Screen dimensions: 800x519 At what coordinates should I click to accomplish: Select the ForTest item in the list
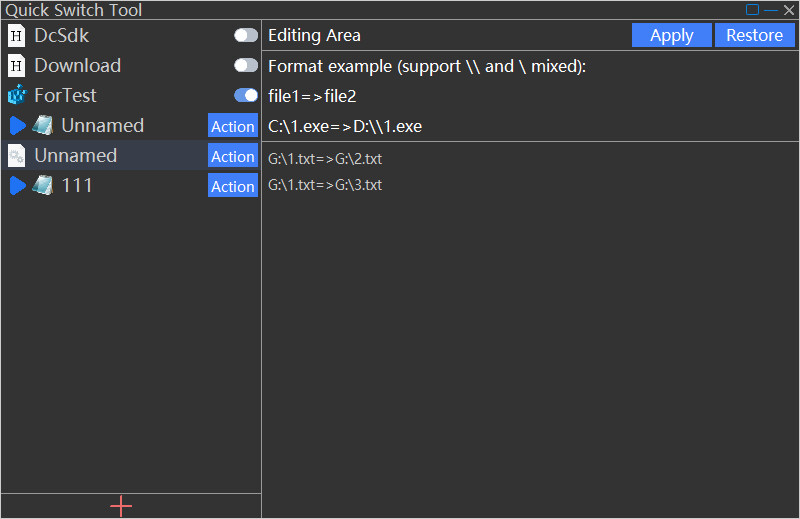click(66, 96)
